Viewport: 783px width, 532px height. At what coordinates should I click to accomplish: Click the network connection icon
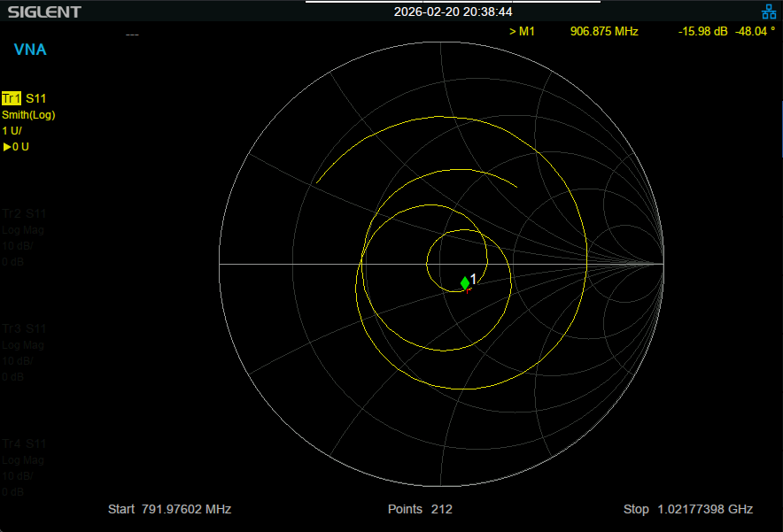(769, 12)
